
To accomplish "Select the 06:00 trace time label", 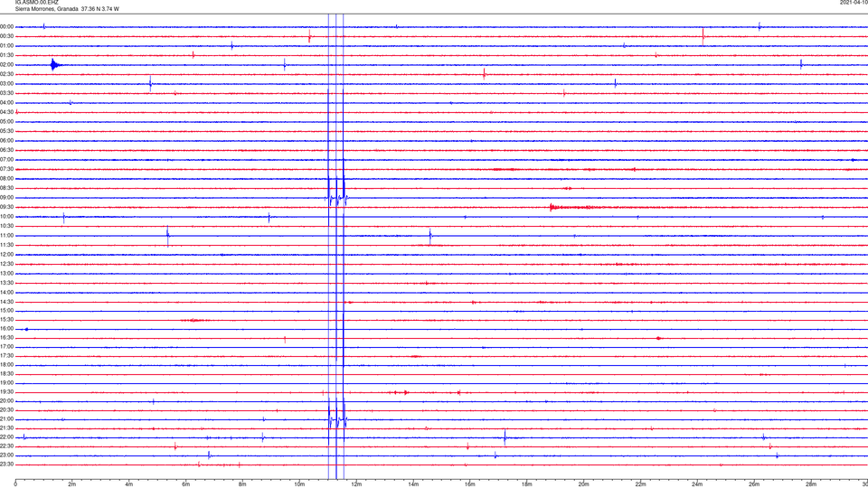I will (x=7, y=141).
